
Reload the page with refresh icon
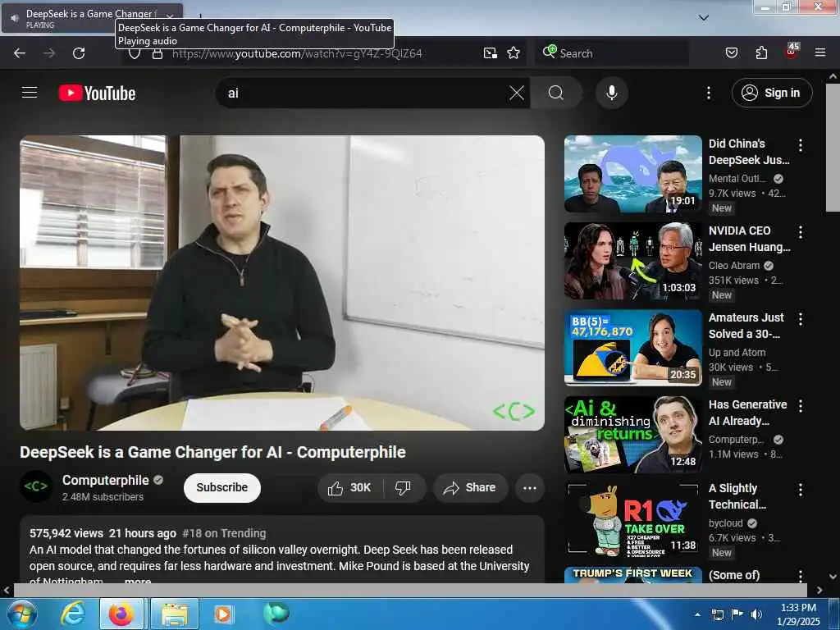(79, 53)
